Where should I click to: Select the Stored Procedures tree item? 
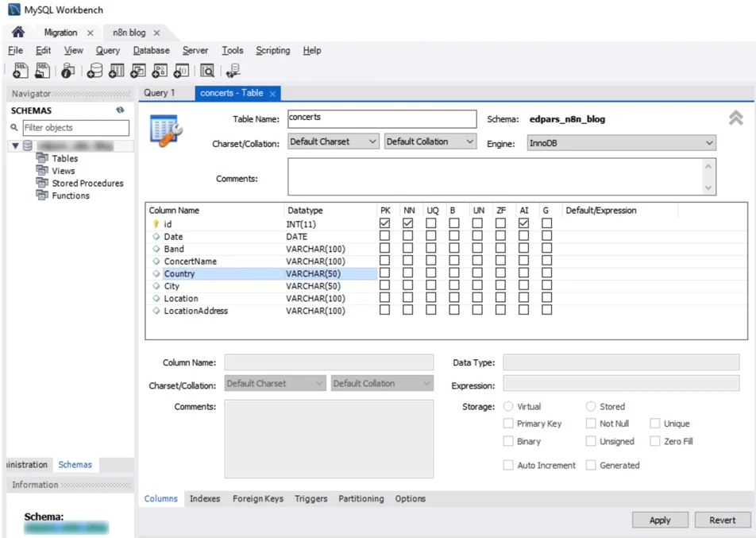pyautogui.click(x=87, y=184)
